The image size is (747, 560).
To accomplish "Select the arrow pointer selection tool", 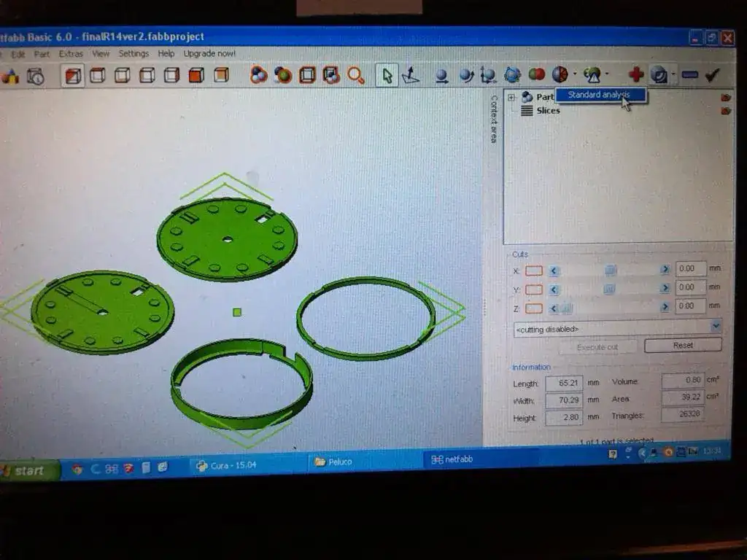I will point(387,75).
